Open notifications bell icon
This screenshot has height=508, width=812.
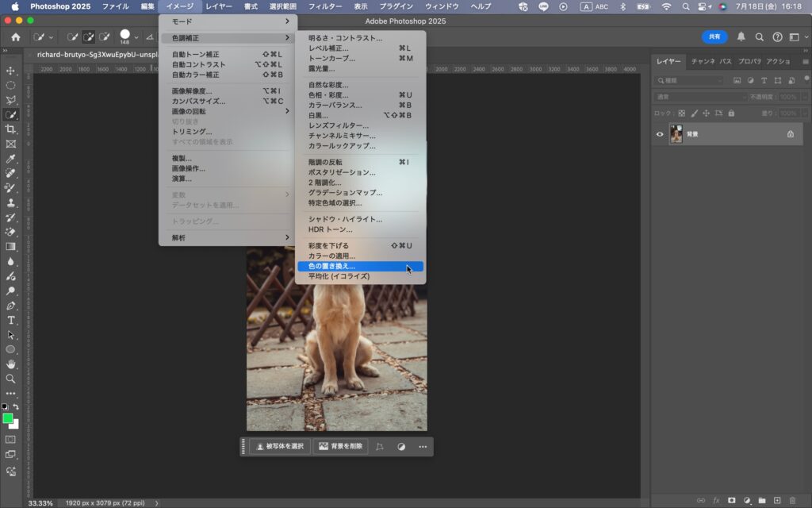[741, 37]
